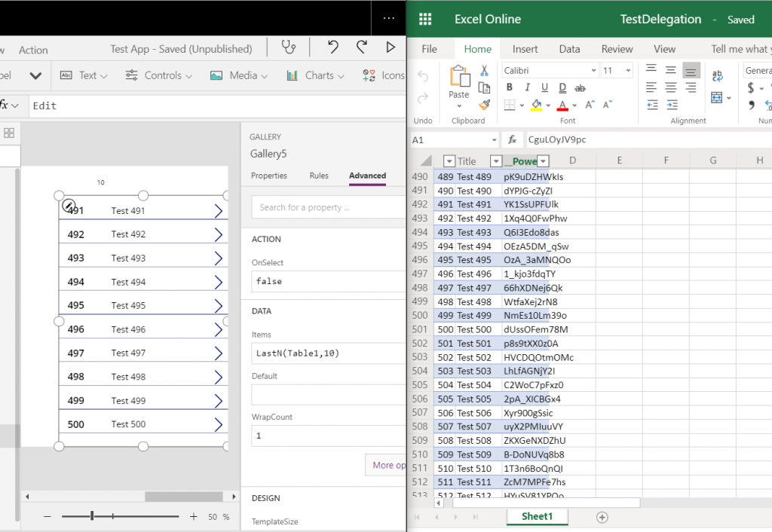Align text right in Excel
Screen dimensions: 772x532
click(691, 87)
